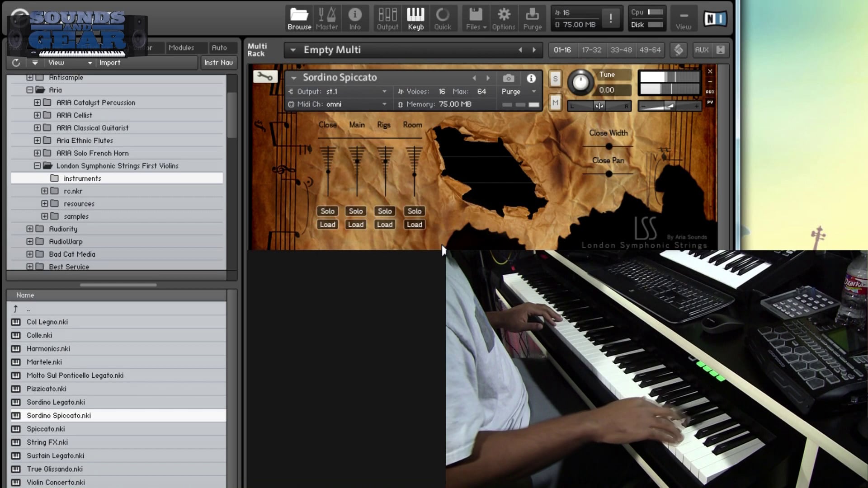Solo the Rigs microphone
Viewport: 868px width, 488px height.
point(385,211)
